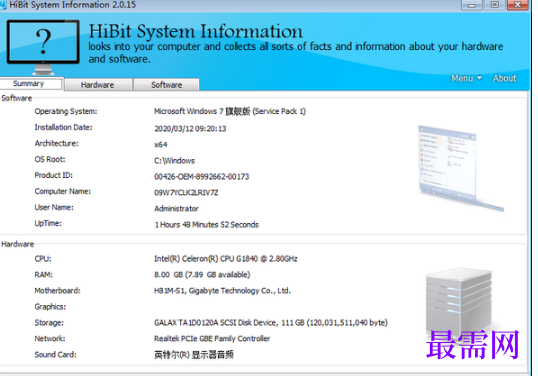Screen dimensions: 538x376
Task: Click the Network label
Action: point(50,339)
